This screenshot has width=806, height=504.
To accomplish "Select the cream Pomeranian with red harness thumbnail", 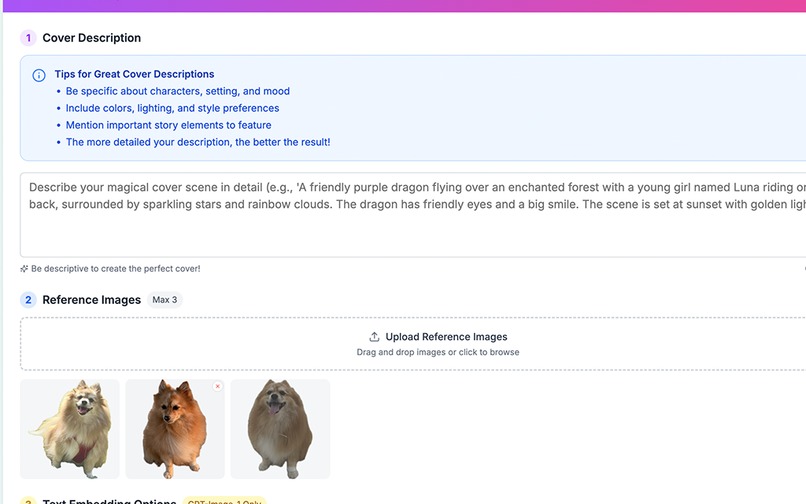I will (x=70, y=429).
